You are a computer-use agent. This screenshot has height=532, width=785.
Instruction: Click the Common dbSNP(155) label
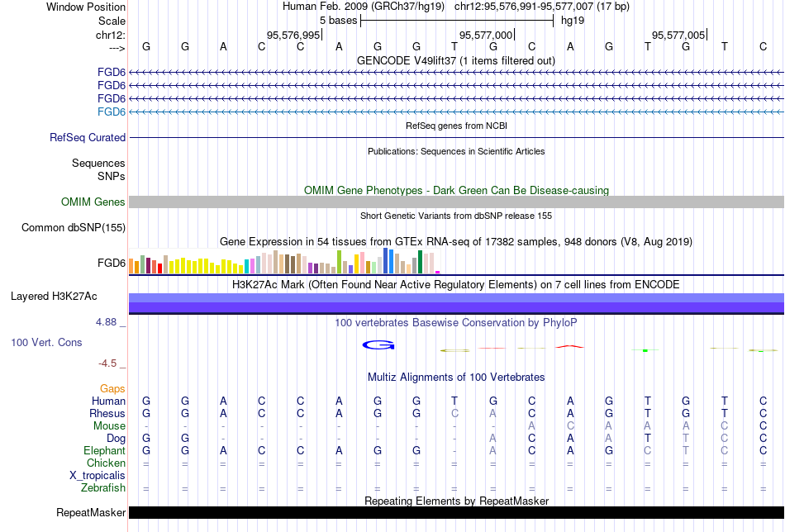point(74,228)
